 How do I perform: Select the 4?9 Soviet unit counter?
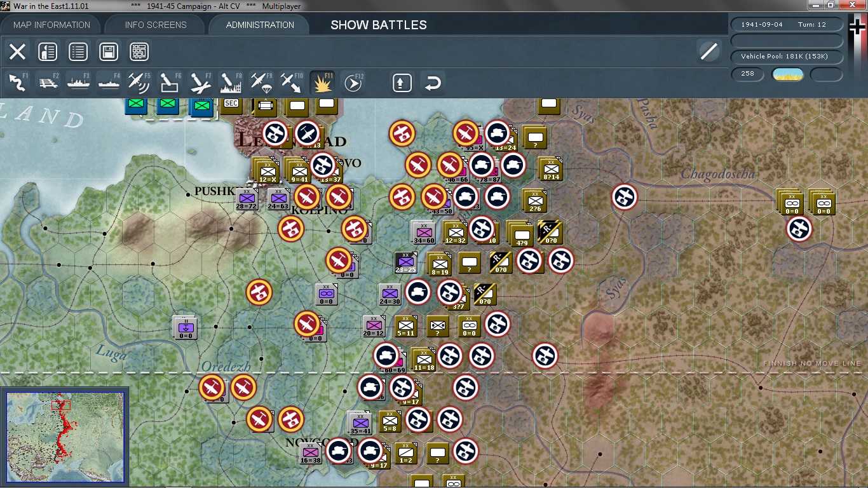(x=522, y=234)
